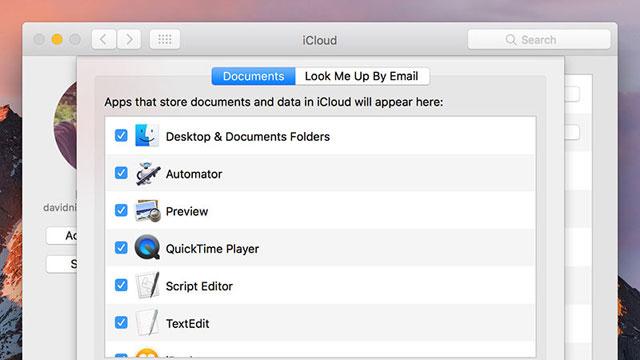
Task: Switch to Look Me Up By Email tab
Action: pyautogui.click(x=362, y=76)
